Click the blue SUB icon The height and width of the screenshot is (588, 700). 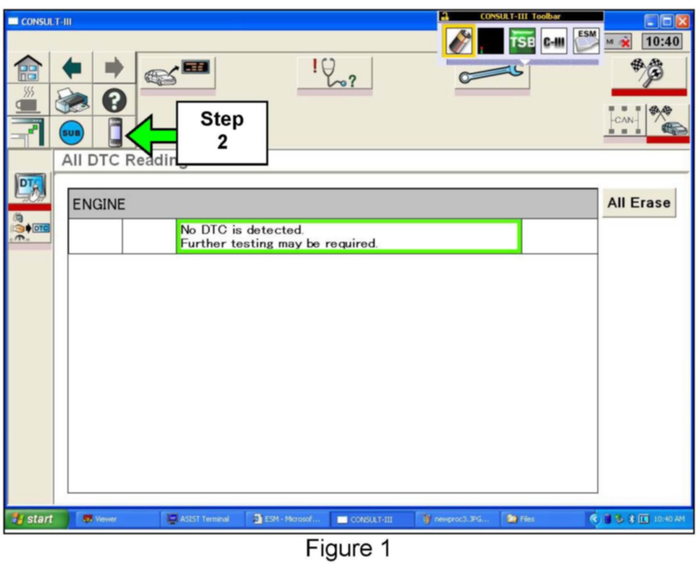pos(71,133)
